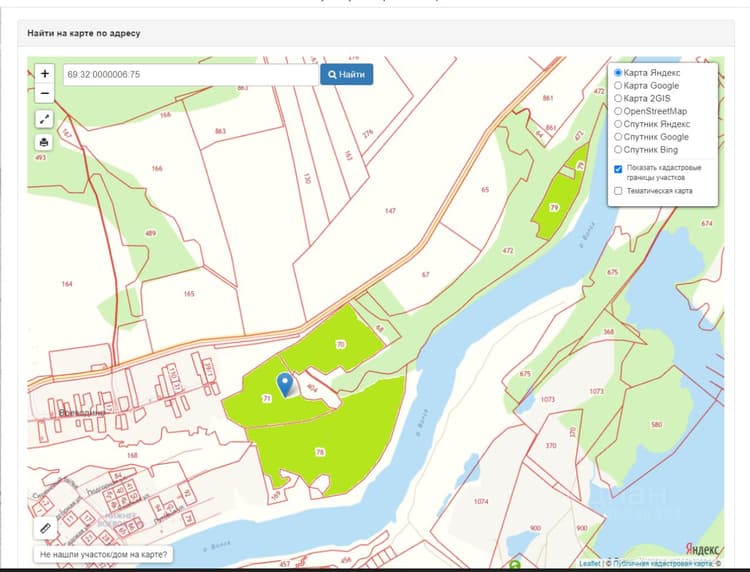
Task: Click parcel number 164 on map
Action: coord(67,284)
